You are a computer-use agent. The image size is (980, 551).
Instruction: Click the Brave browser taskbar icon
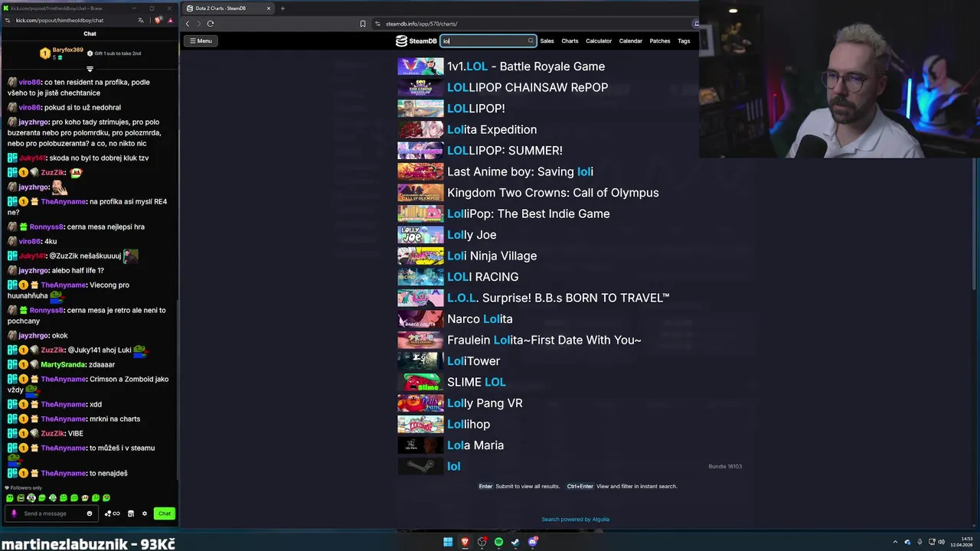[465, 542]
